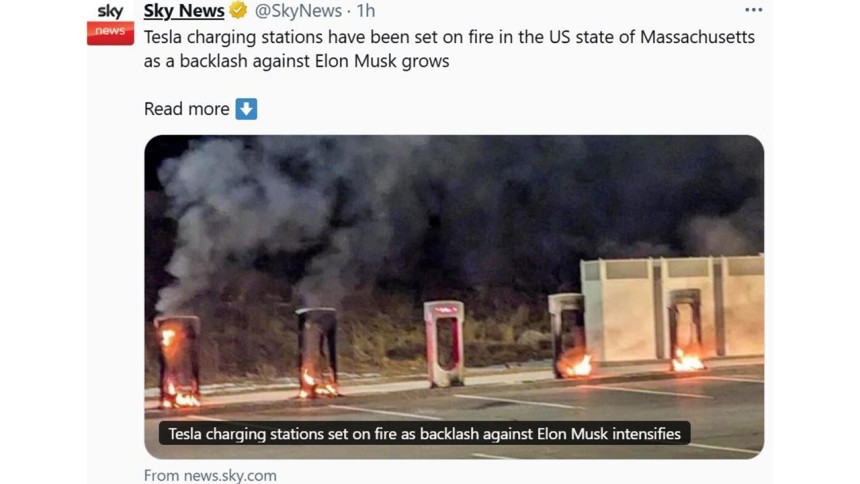Viewport: 860px width, 484px height.
Task: Click the unburned pink charger in the photo
Action: 444,344
